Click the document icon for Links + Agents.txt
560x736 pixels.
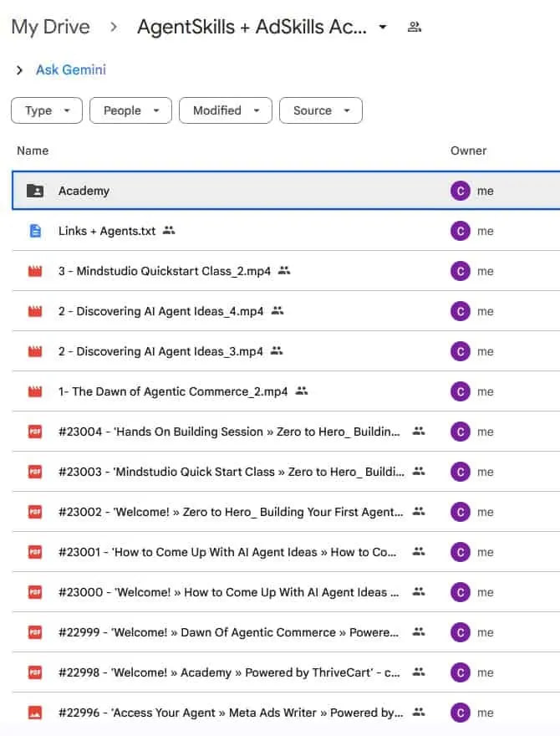click(34, 231)
